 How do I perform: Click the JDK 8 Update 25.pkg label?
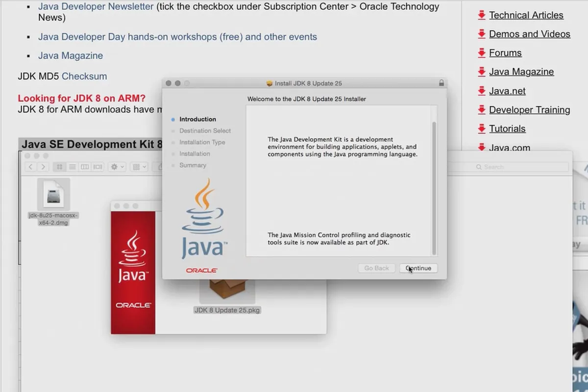227,310
